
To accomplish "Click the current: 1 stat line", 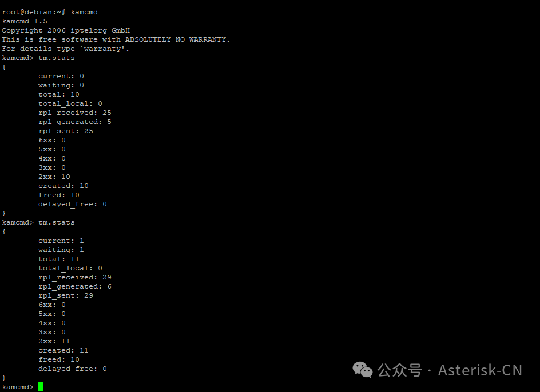I will pos(61,241).
